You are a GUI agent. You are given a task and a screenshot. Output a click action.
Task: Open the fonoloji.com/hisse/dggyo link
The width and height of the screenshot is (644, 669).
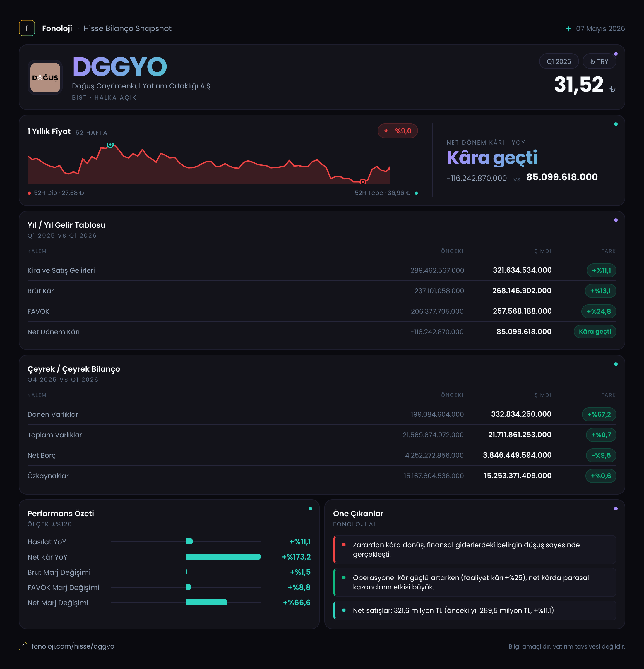pos(73,646)
